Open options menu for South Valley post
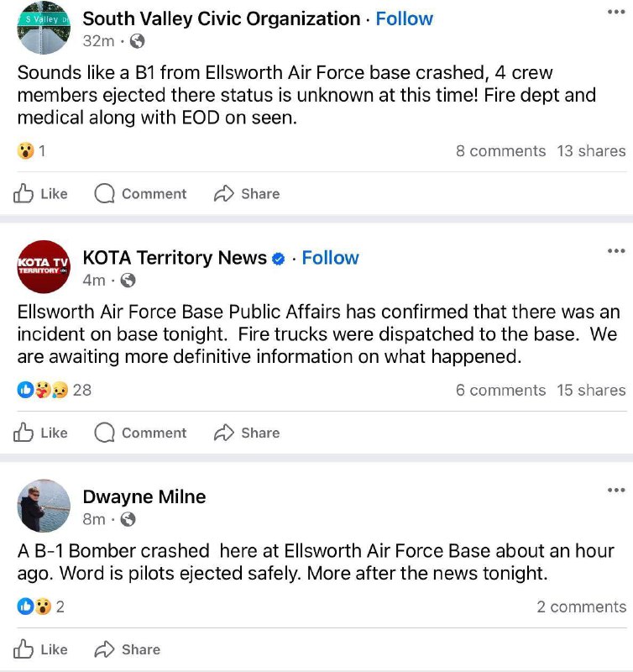633x672 pixels. (x=615, y=12)
